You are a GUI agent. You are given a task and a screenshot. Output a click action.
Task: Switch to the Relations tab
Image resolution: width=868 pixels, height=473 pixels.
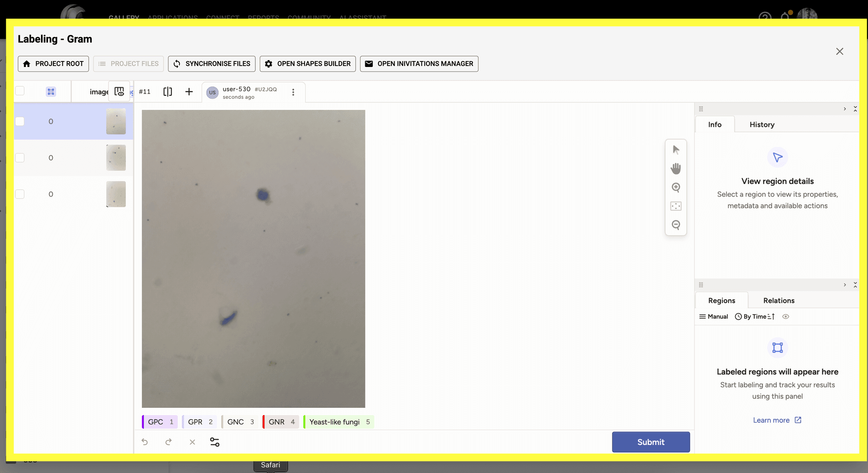tap(778, 301)
